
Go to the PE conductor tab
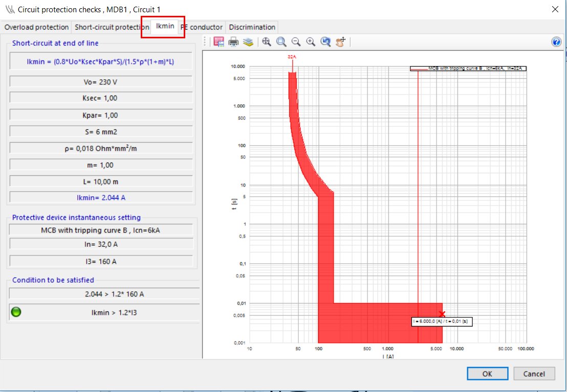[x=202, y=27]
